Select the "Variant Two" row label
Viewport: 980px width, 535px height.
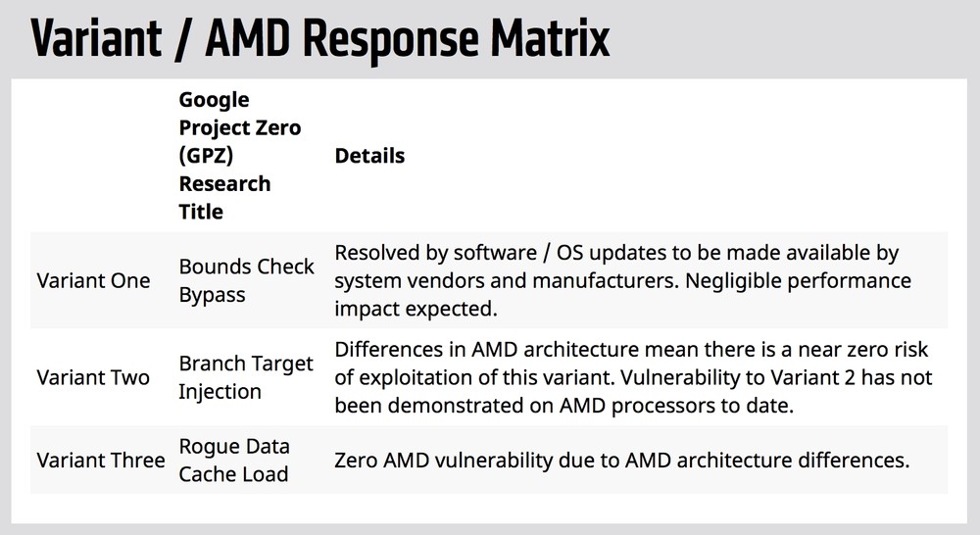click(x=93, y=377)
